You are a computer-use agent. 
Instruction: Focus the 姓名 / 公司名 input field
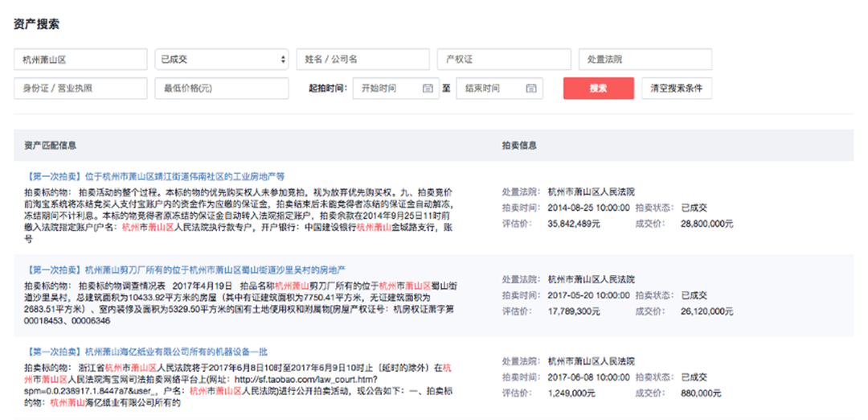363,60
